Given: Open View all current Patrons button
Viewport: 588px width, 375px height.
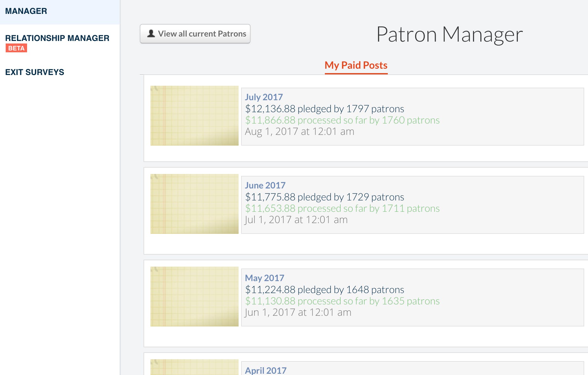Looking at the screenshot, I should [x=195, y=34].
